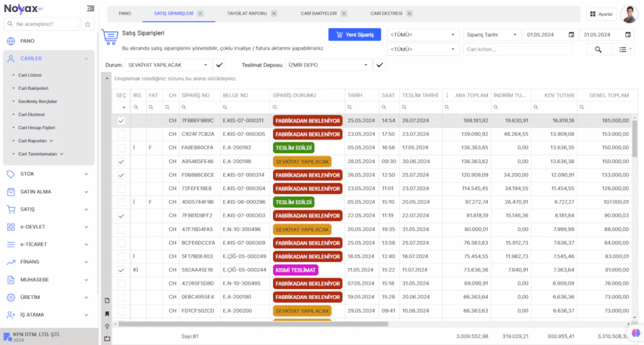The width and height of the screenshot is (644, 345).
Task: Switch to the TAHSİLAT RAPORU tab
Action: coord(247,13)
